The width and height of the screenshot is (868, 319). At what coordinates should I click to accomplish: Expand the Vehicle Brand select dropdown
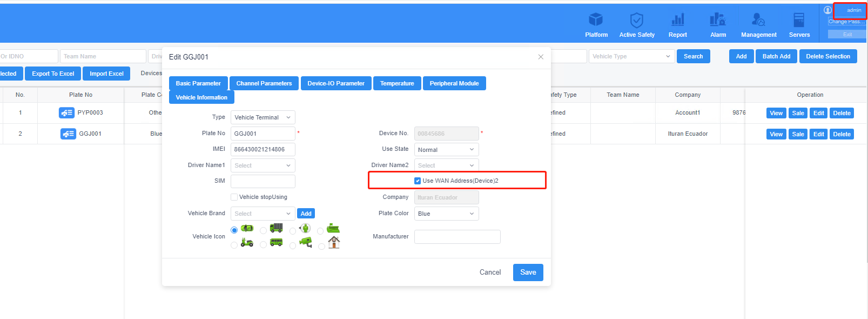click(x=263, y=214)
